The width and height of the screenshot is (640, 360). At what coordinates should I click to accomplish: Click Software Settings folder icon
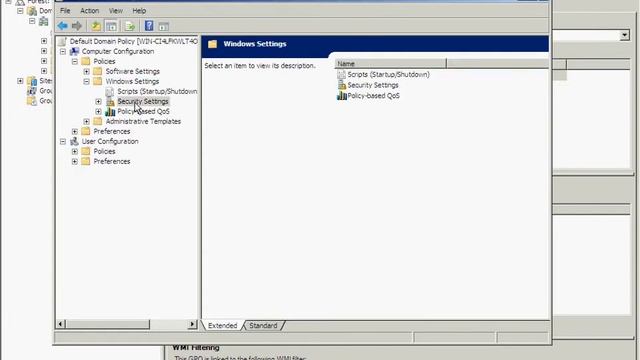pyautogui.click(x=98, y=71)
